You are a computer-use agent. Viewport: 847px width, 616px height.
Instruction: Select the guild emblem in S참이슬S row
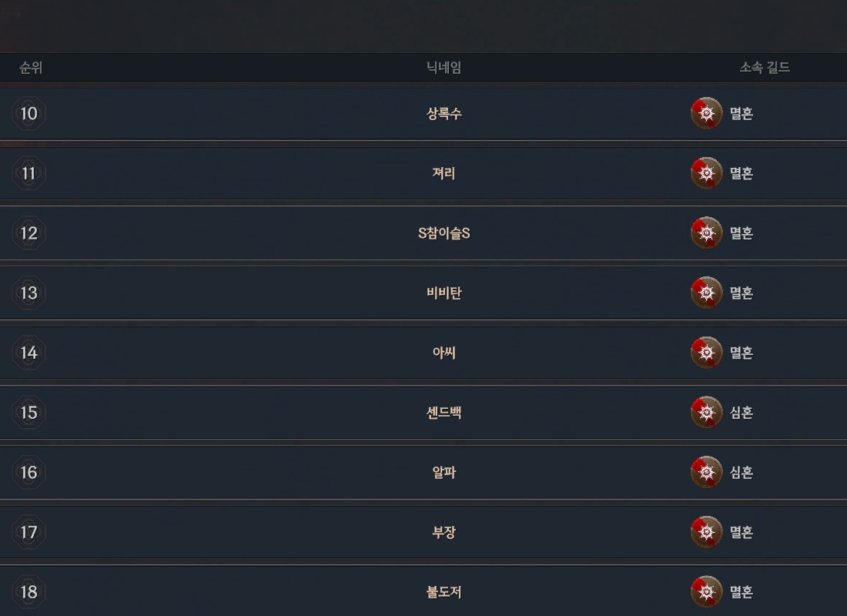[707, 233]
